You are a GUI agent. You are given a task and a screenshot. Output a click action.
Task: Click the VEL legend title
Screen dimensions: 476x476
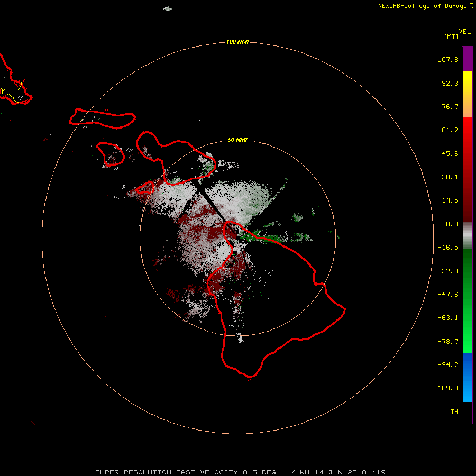point(465,32)
